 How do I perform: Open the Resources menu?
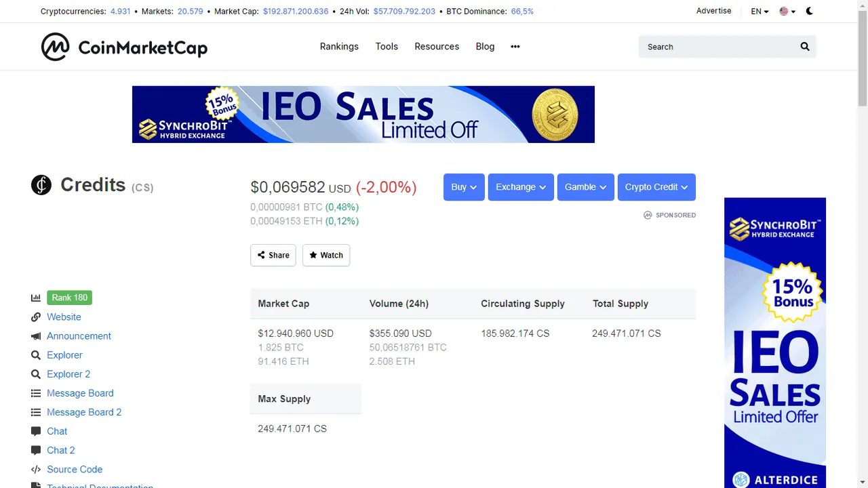coord(437,46)
